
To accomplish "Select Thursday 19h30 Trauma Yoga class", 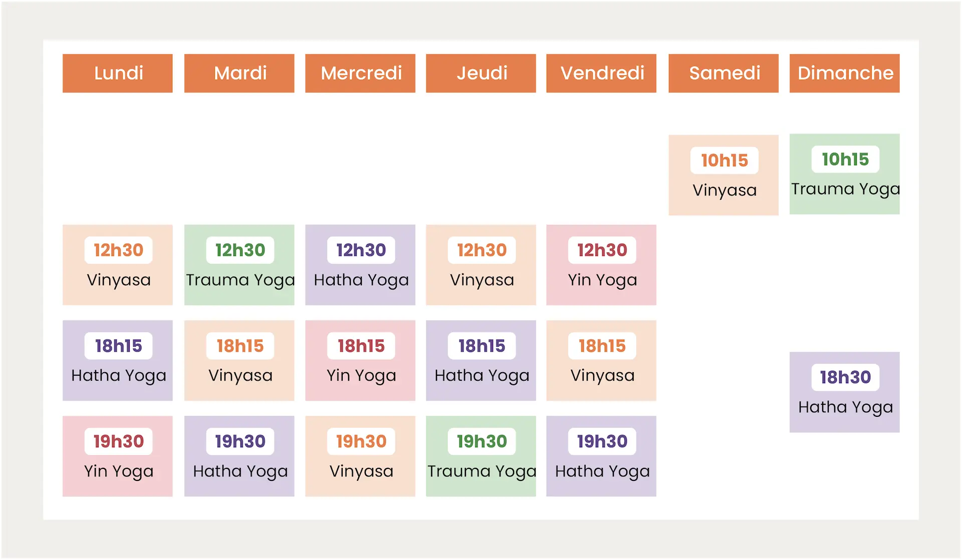I will 481,456.
